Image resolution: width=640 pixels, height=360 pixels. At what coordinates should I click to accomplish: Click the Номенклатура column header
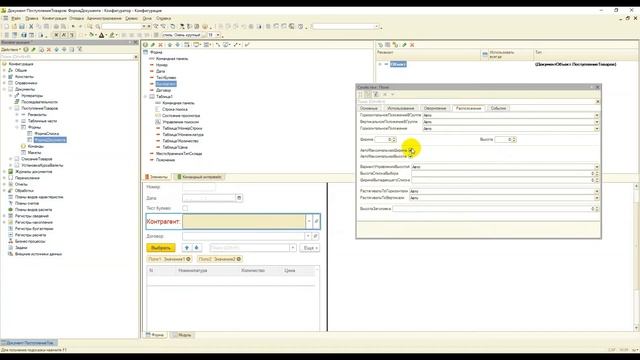[x=193, y=271]
